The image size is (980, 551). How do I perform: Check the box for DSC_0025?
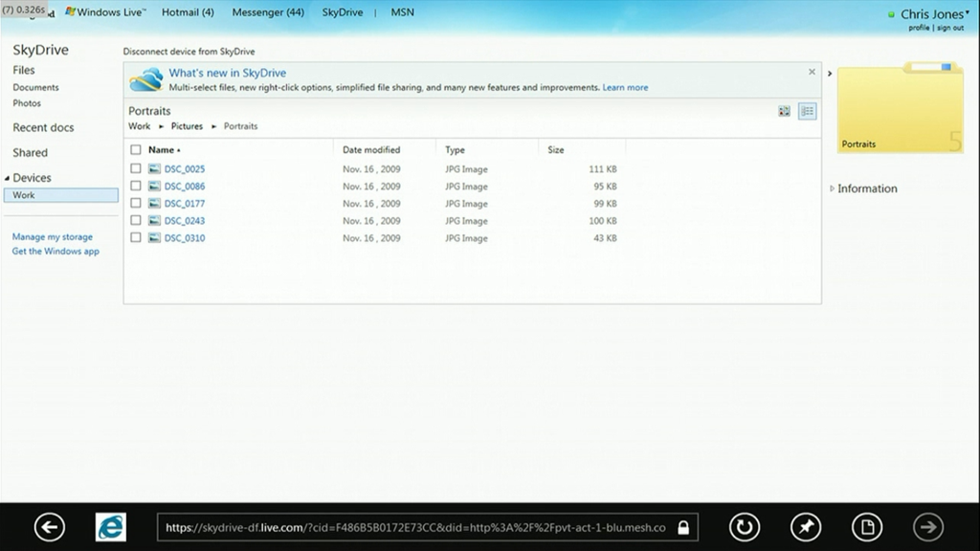[x=136, y=168]
